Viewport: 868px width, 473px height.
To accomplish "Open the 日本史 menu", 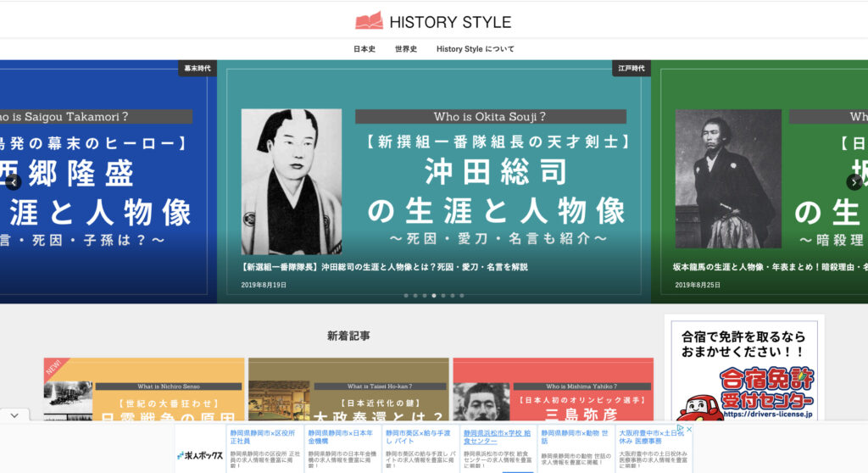I will (x=364, y=49).
